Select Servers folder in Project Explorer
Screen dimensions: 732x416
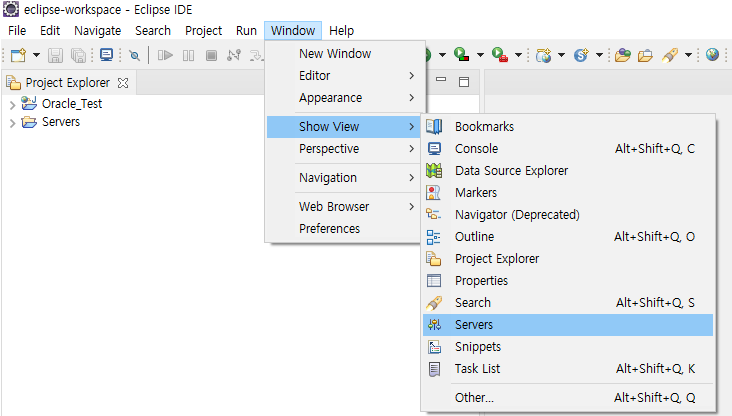click(61, 122)
